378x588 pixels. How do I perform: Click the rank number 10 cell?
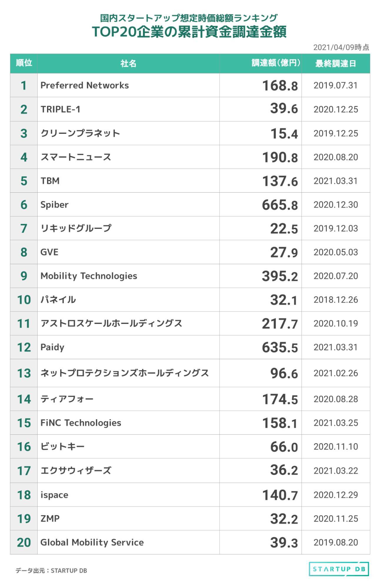pyautogui.click(x=24, y=300)
